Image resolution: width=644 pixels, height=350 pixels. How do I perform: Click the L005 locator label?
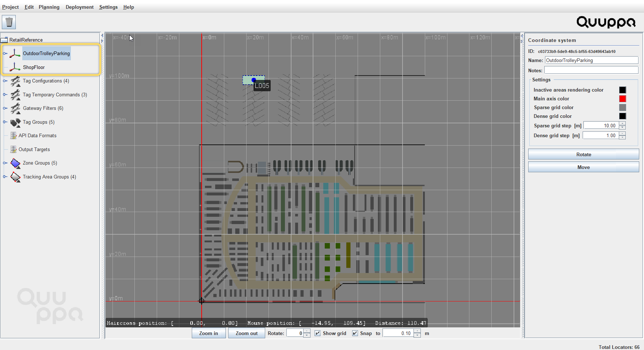[262, 86]
